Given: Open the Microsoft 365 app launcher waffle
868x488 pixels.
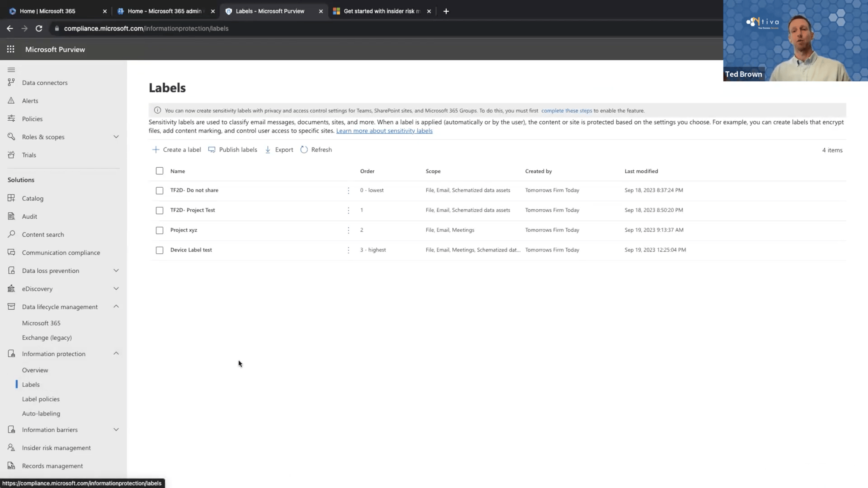Looking at the screenshot, I should point(11,49).
